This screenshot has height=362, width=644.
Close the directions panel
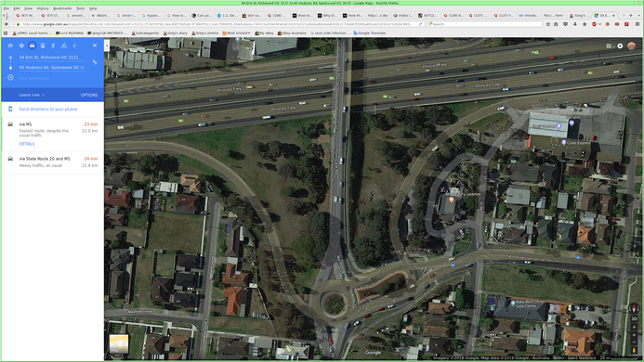coord(95,45)
